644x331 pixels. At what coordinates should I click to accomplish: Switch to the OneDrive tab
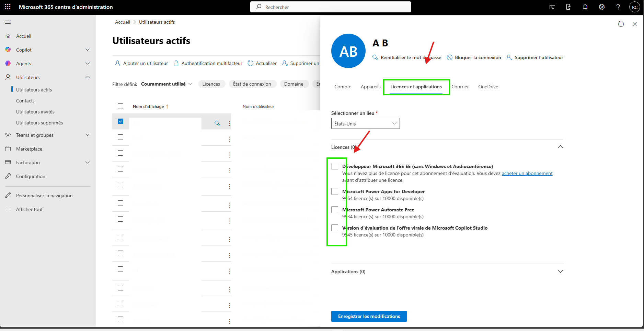point(488,87)
